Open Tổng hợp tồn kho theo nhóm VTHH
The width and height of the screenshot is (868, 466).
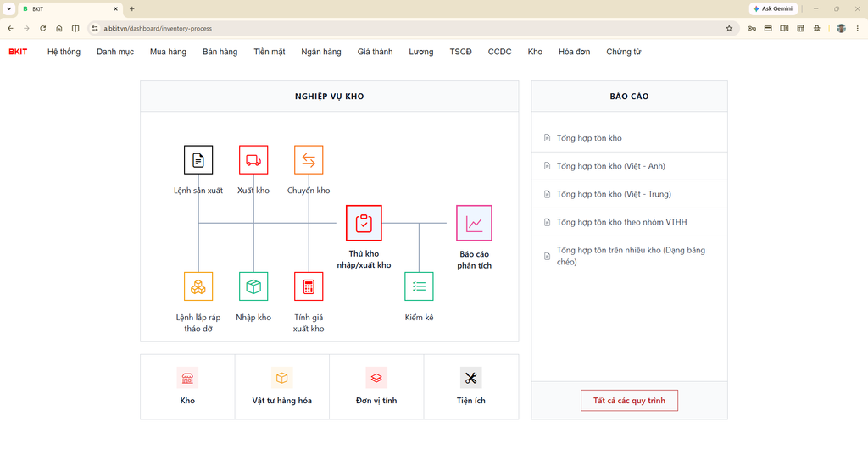click(630, 222)
